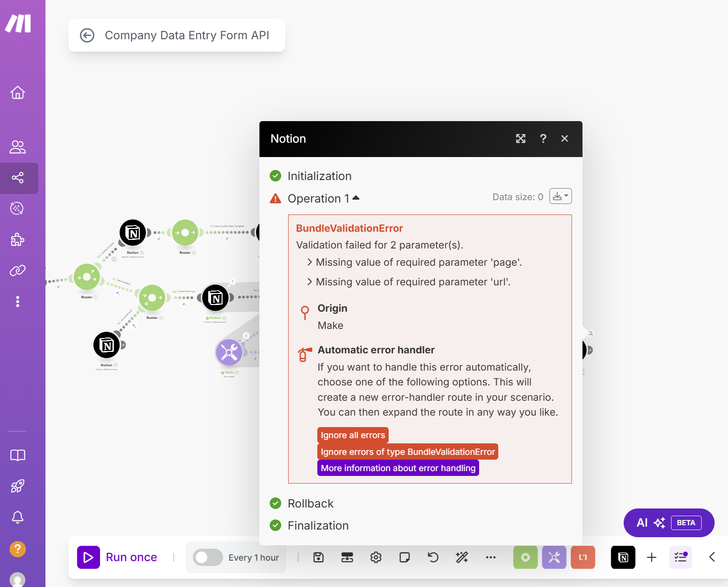Click the Rollback step

311,504
